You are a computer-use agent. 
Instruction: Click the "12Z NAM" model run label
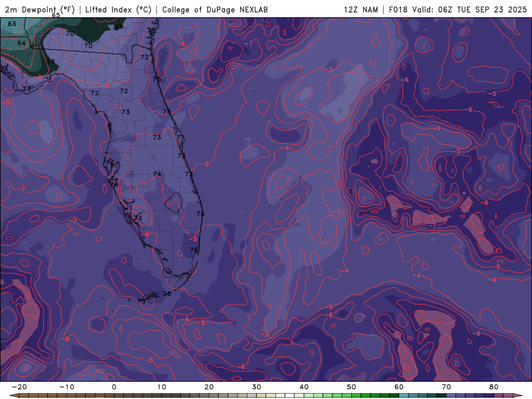pyautogui.click(x=360, y=9)
